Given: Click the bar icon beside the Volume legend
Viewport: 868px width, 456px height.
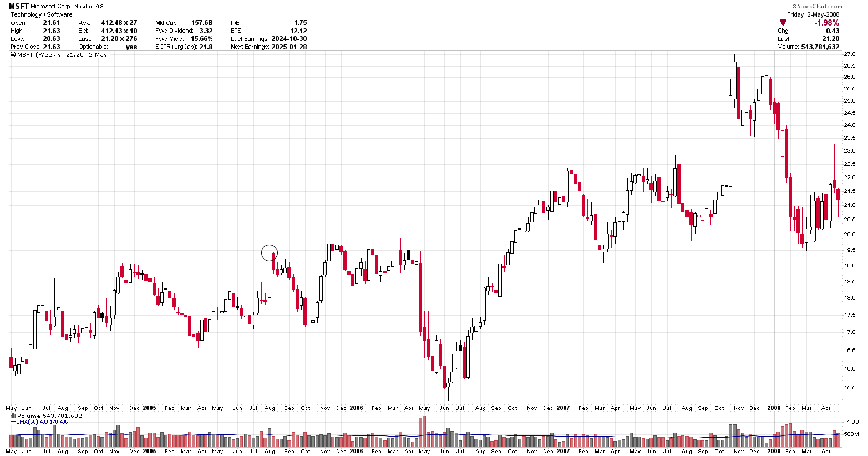Looking at the screenshot, I should (x=13, y=416).
